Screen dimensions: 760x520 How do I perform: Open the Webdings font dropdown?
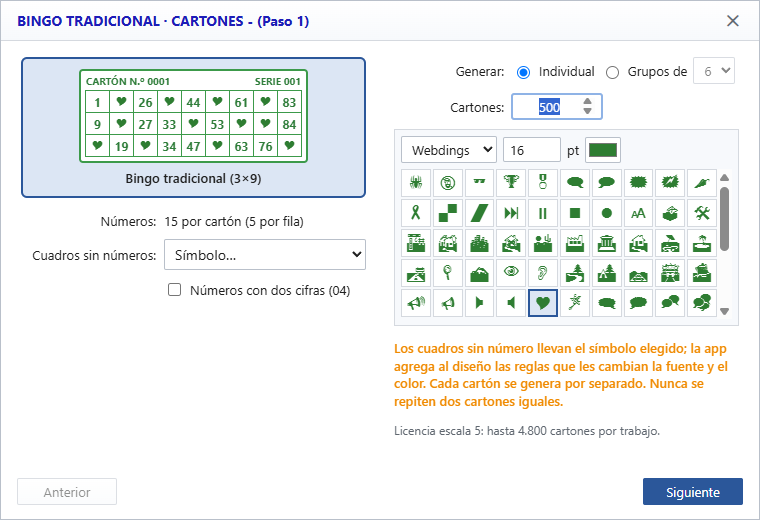coord(449,150)
